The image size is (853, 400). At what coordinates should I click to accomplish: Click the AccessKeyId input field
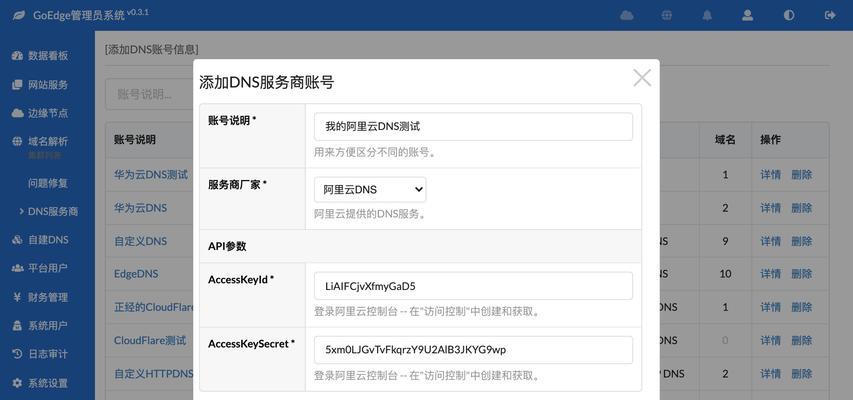473,286
